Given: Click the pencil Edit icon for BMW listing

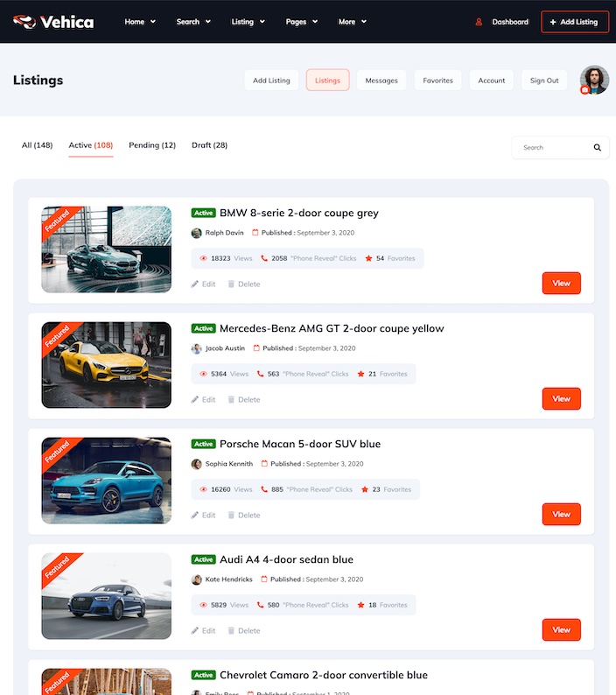Looking at the screenshot, I should 194,284.
